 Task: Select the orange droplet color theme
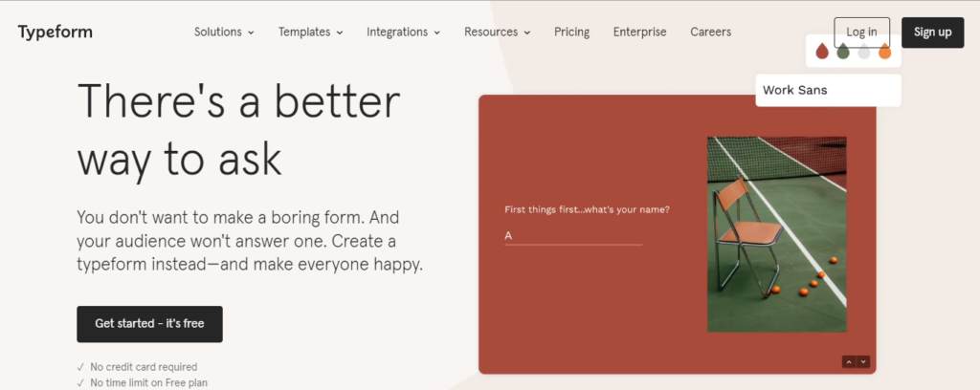[x=885, y=52]
